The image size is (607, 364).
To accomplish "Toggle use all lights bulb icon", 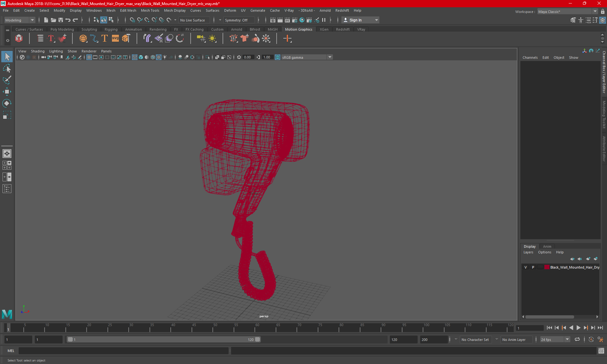I will 165,57.
